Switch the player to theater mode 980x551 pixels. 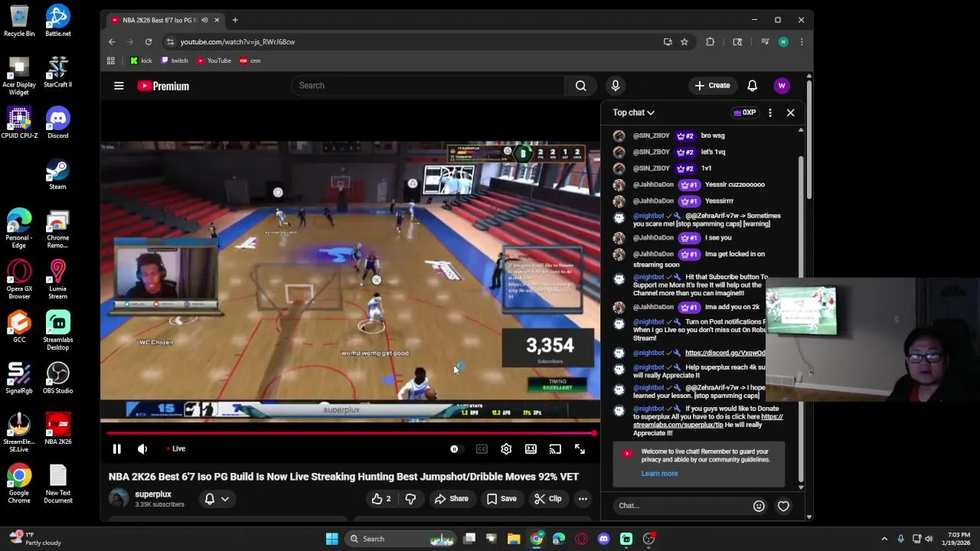coord(531,449)
